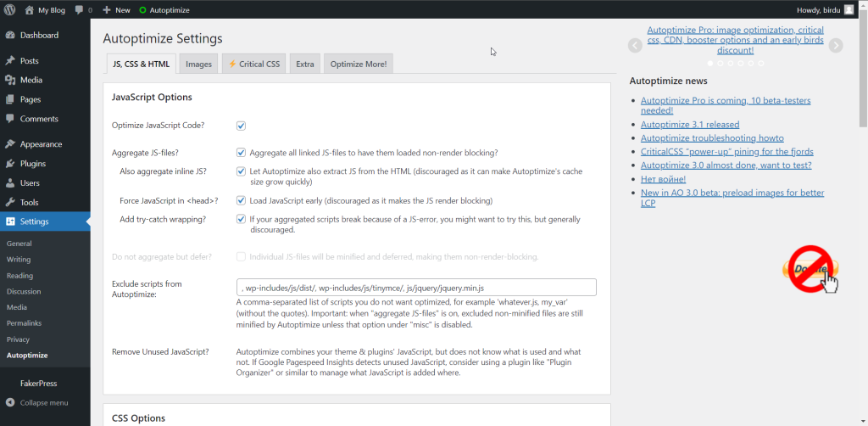Click the Settings sliders icon

(x=10, y=221)
